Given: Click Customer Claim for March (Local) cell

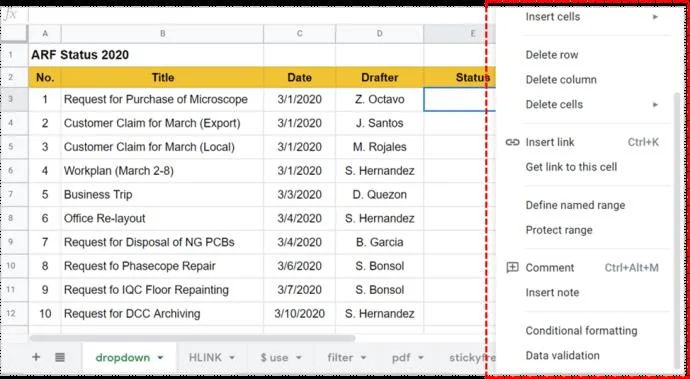Looking at the screenshot, I should click(x=162, y=147).
